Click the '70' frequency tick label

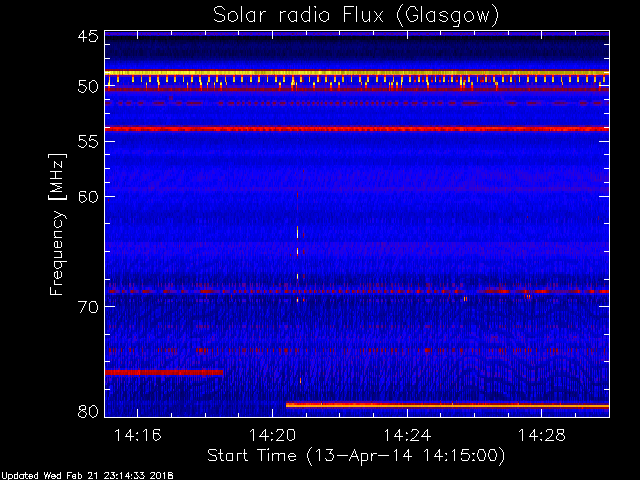pos(88,307)
